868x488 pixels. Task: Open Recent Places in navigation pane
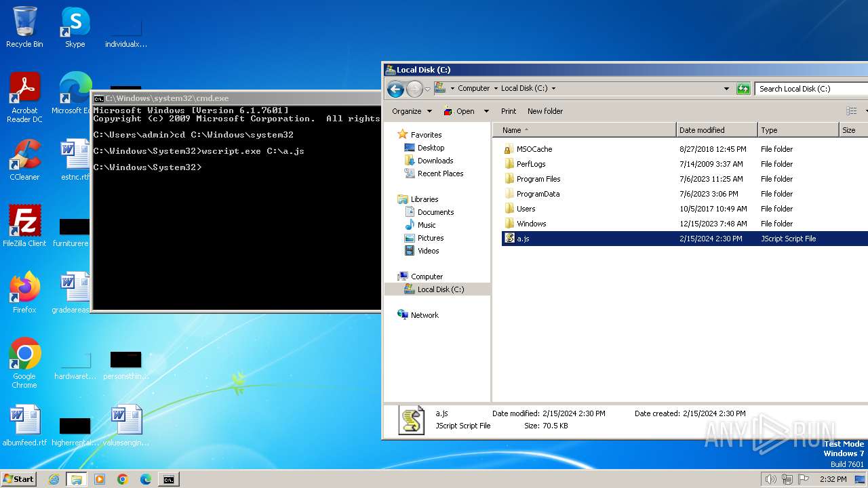[440, 174]
